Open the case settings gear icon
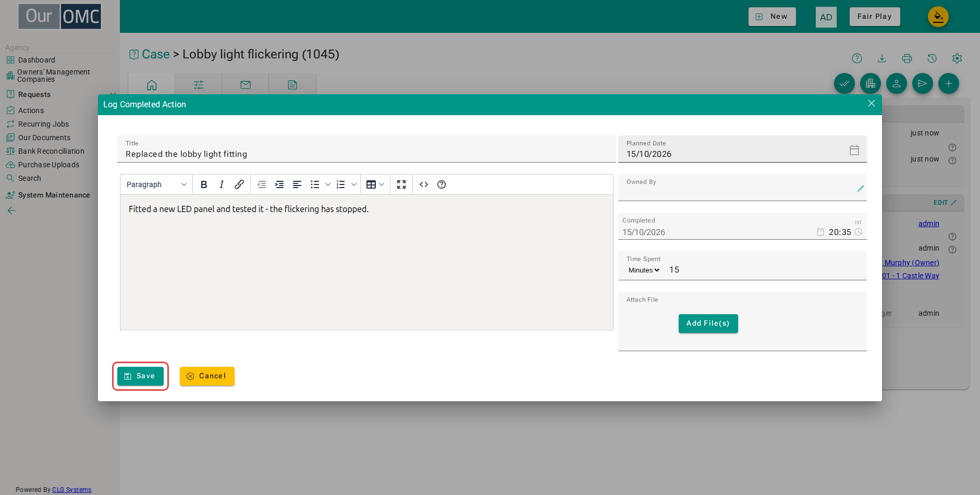Image resolution: width=980 pixels, height=495 pixels. (x=957, y=58)
